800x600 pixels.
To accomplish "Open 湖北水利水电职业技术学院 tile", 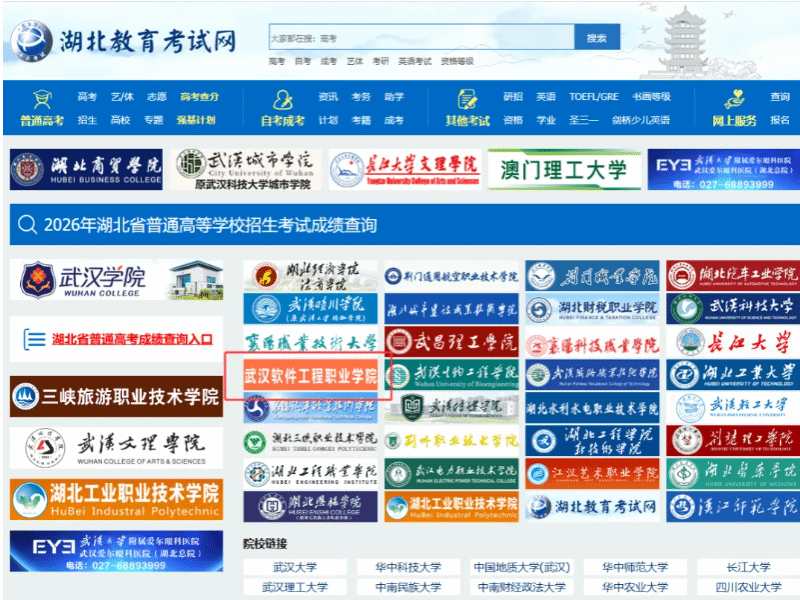I will pos(592,408).
